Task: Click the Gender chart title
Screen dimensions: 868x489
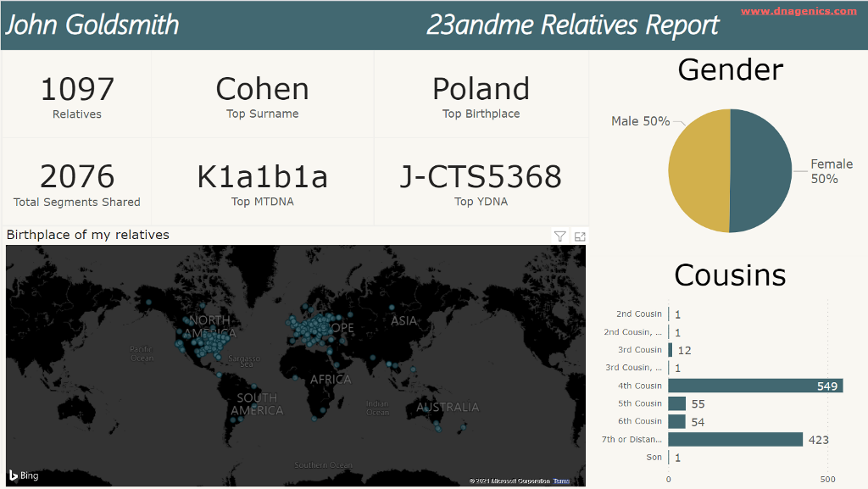Action: 730,70
